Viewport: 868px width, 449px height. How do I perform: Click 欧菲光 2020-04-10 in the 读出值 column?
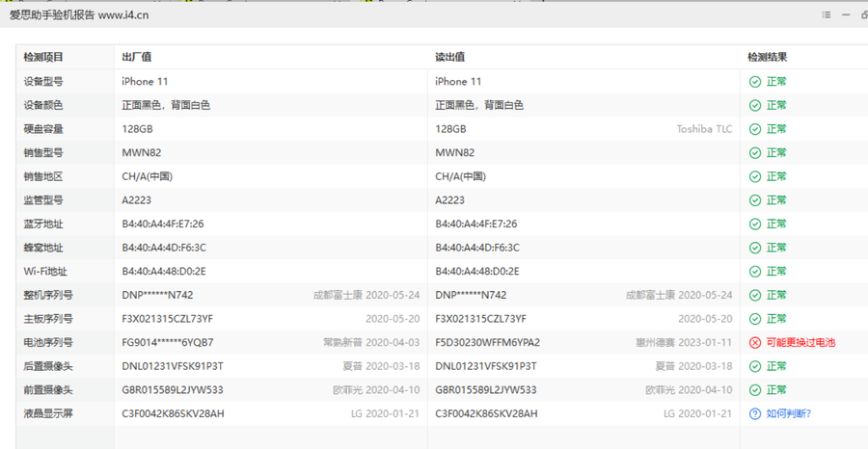690,390
